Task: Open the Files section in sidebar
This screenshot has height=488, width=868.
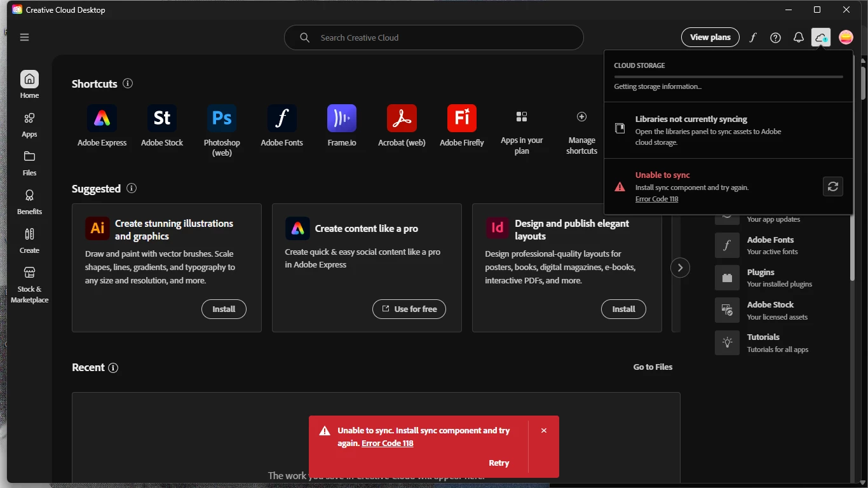Action: 29,163
